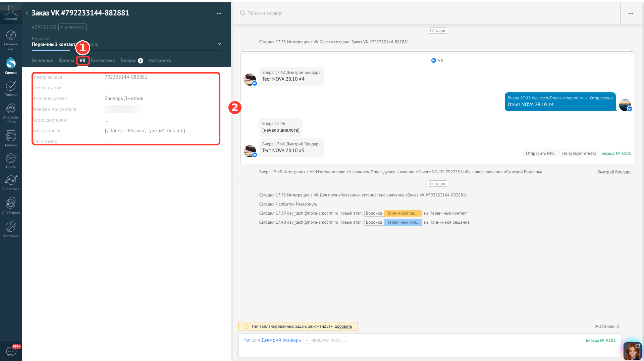
Task: Open the Товары tab
Action: pyautogui.click(x=131, y=60)
